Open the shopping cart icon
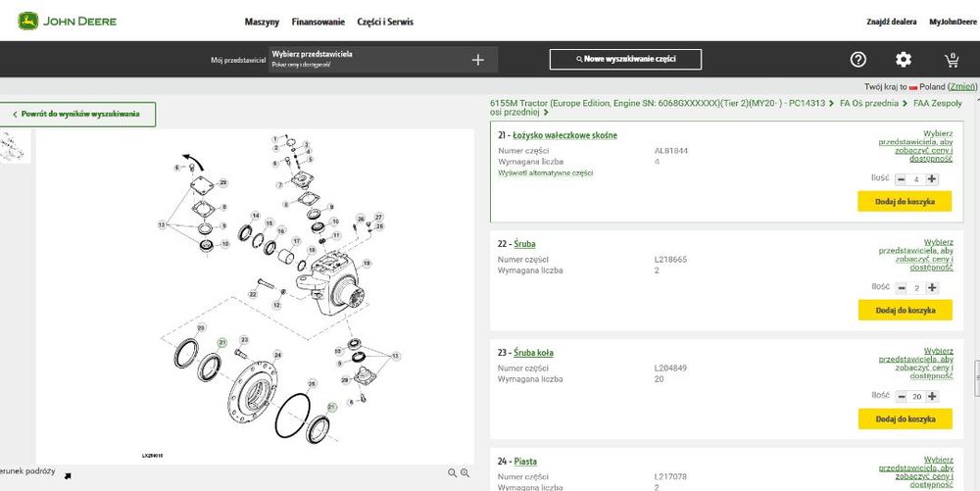Screen dimensions: 980x491 (x=951, y=60)
